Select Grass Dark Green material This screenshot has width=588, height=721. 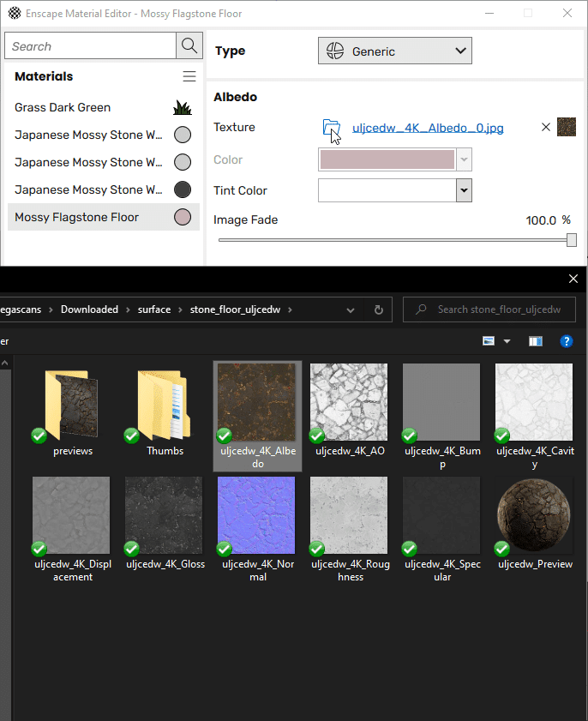(x=63, y=107)
